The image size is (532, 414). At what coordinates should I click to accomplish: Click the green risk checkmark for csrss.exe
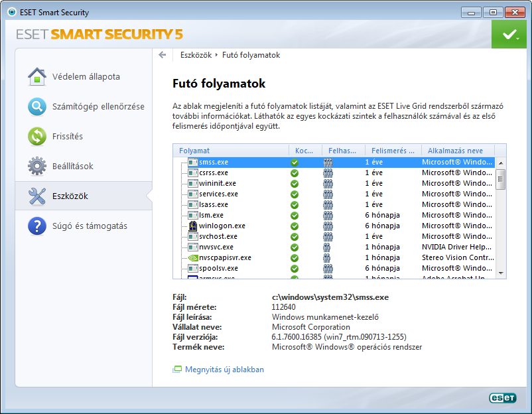point(295,173)
